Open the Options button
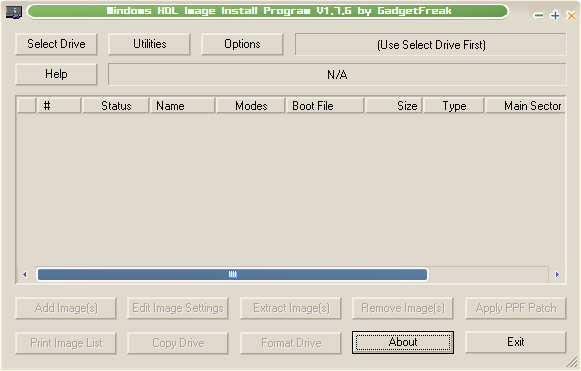The width and height of the screenshot is (581, 371). pyautogui.click(x=242, y=44)
